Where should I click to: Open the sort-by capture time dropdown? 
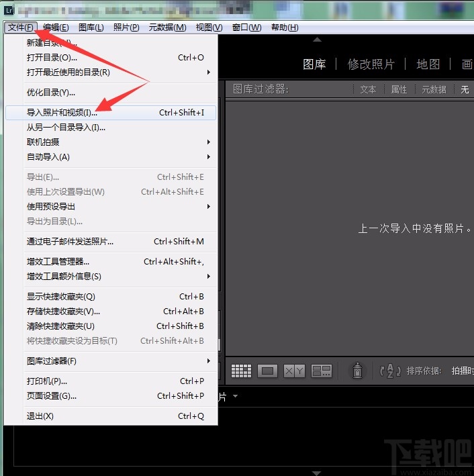tap(463, 371)
